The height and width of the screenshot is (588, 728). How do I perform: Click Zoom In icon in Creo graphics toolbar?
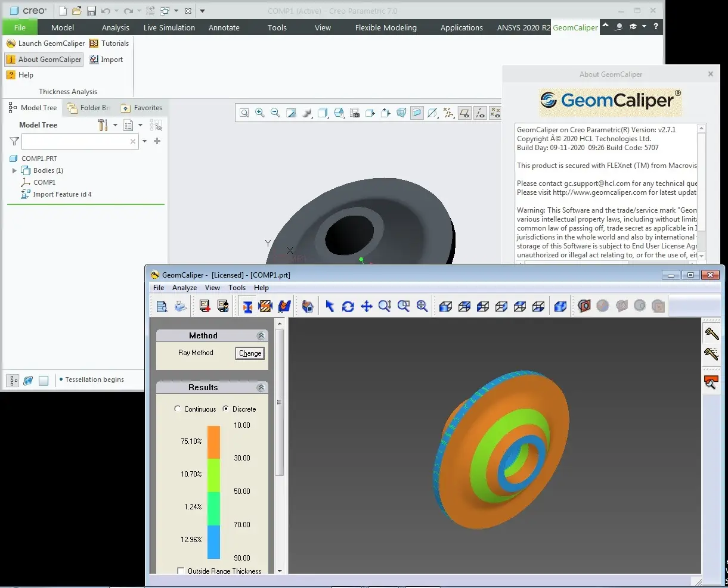(x=260, y=113)
